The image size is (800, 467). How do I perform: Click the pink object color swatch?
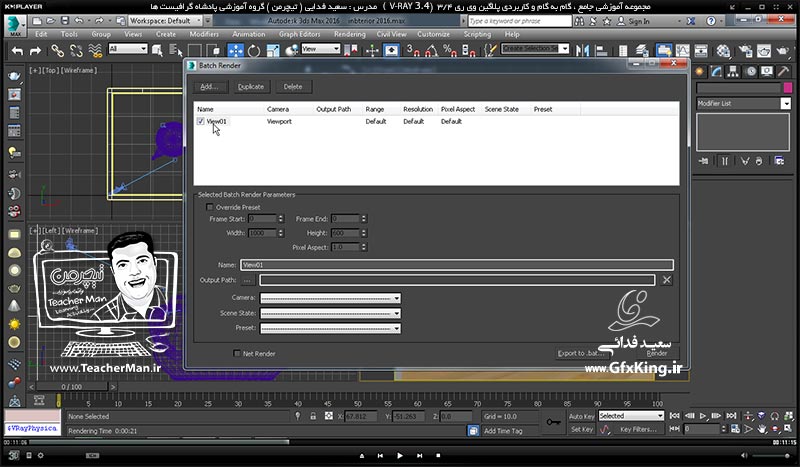click(x=788, y=88)
